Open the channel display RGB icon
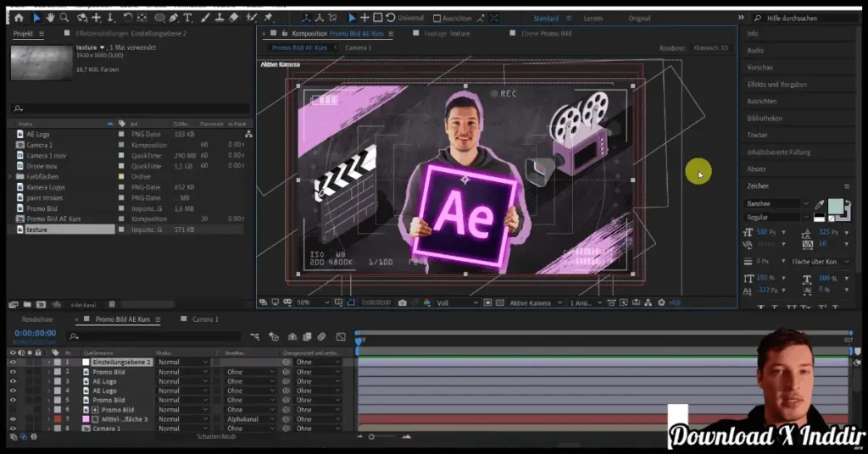The width and height of the screenshot is (868, 454). 427,302
